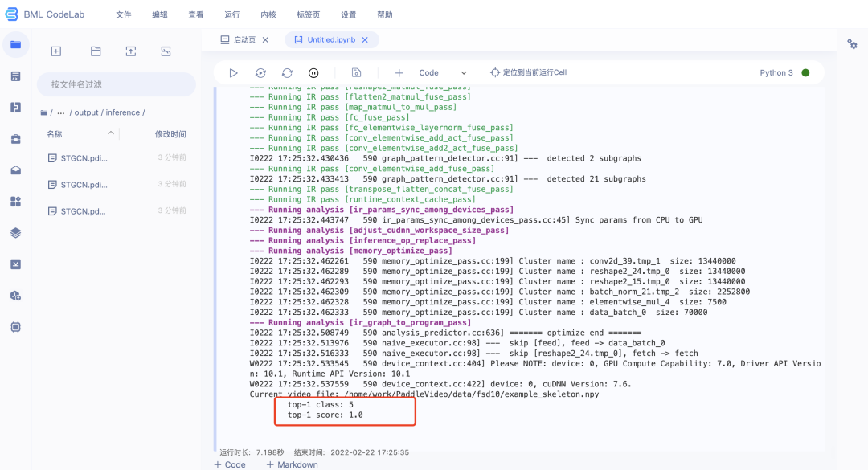This screenshot has height=470, width=868.
Task: Open the 运行 menu
Action: tap(232, 15)
